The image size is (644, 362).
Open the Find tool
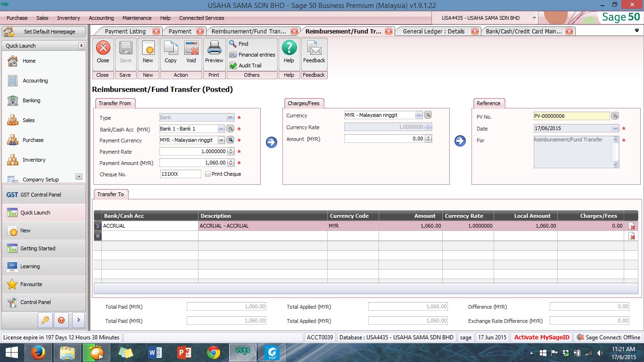pyautogui.click(x=239, y=44)
